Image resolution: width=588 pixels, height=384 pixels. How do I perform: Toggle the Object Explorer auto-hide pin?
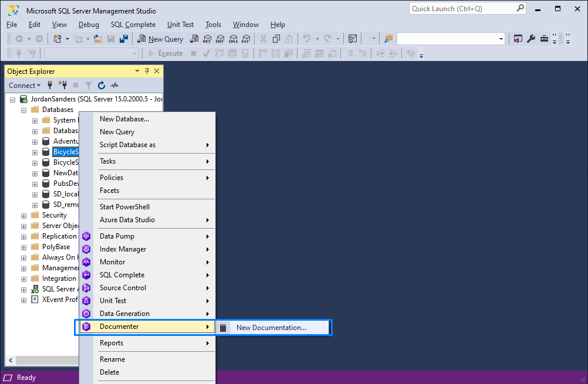tap(147, 71)
